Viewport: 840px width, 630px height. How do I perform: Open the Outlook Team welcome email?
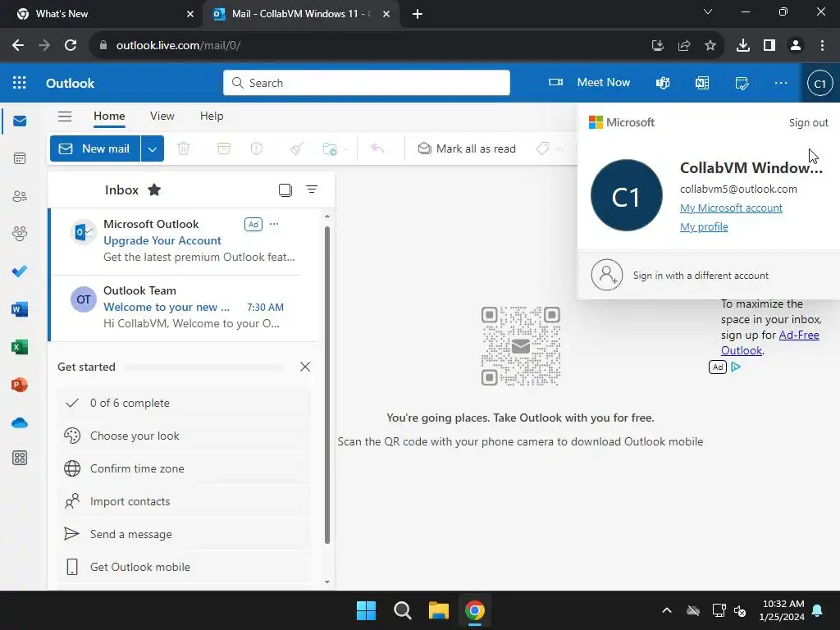(x=184, y=308)
